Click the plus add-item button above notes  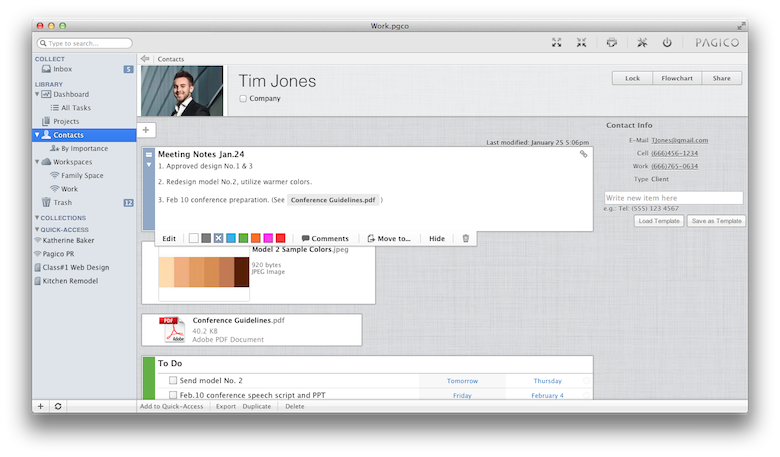(x=146, y=130)
